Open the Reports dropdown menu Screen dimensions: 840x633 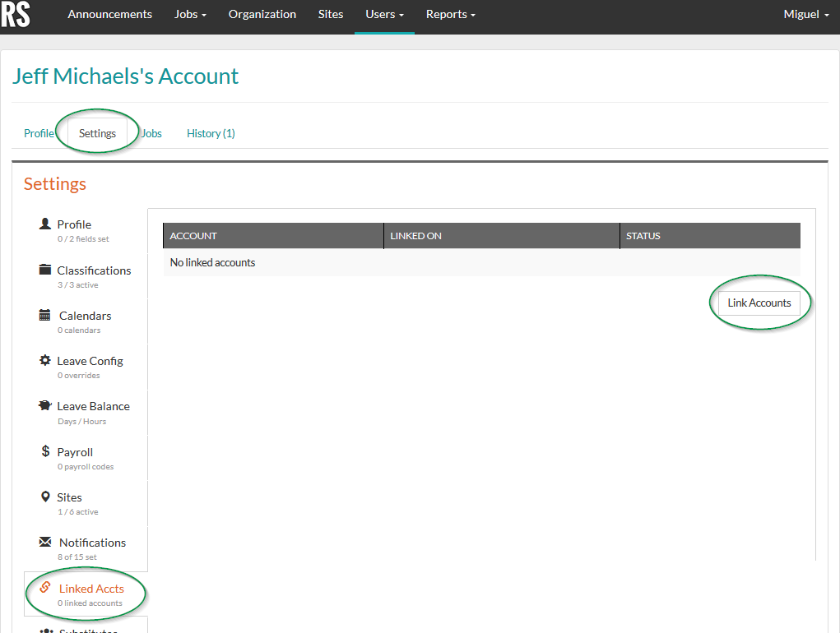[x=450, y=14]
